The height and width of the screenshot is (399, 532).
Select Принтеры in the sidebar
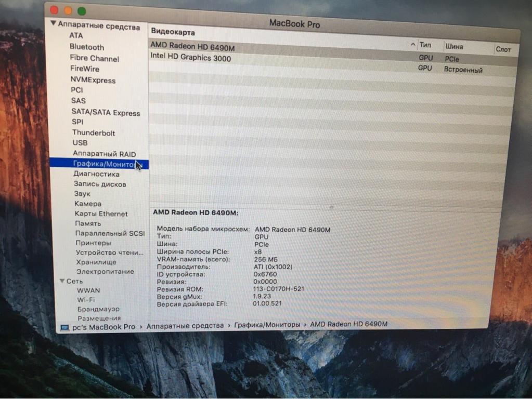94,243
